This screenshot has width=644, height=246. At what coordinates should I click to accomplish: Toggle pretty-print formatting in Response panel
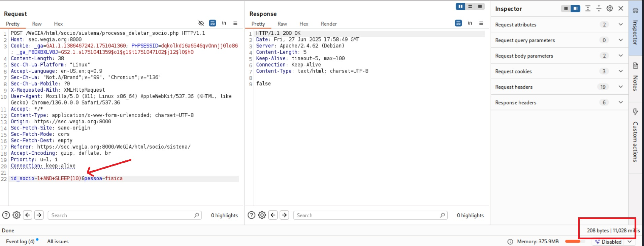(x=458, y=23)
